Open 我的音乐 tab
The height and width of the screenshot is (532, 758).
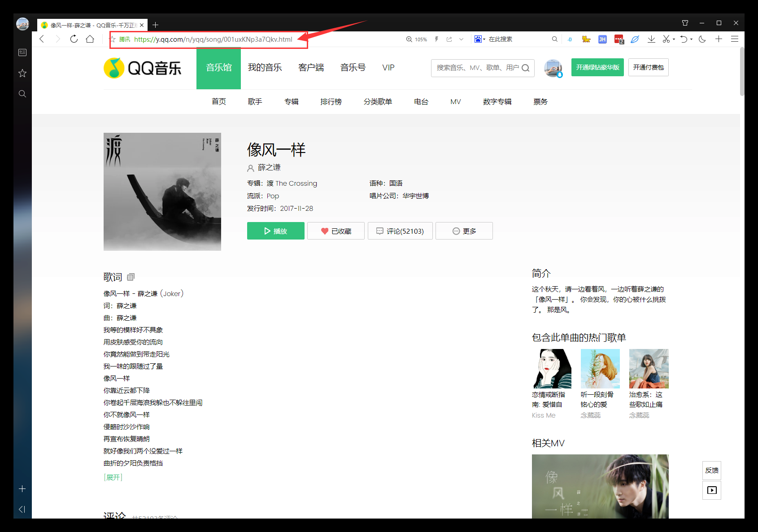click(x=265, y=68)
